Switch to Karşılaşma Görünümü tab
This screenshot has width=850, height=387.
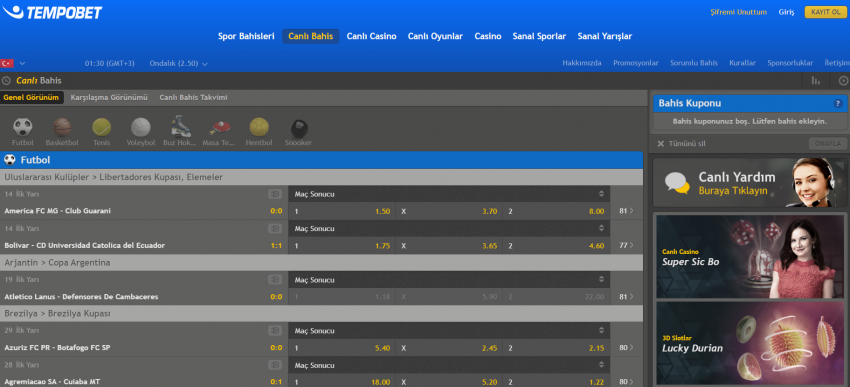109,98
